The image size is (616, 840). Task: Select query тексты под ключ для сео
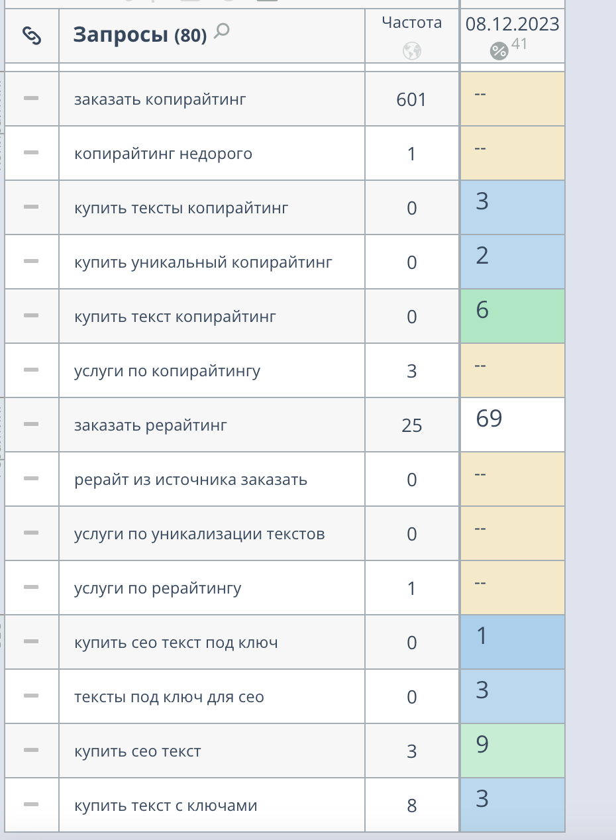[x=169, y=697]
